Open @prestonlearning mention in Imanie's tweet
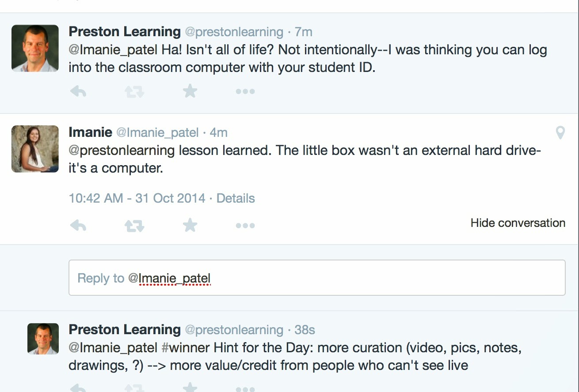 pyautogui.click(x=122, y=151)
